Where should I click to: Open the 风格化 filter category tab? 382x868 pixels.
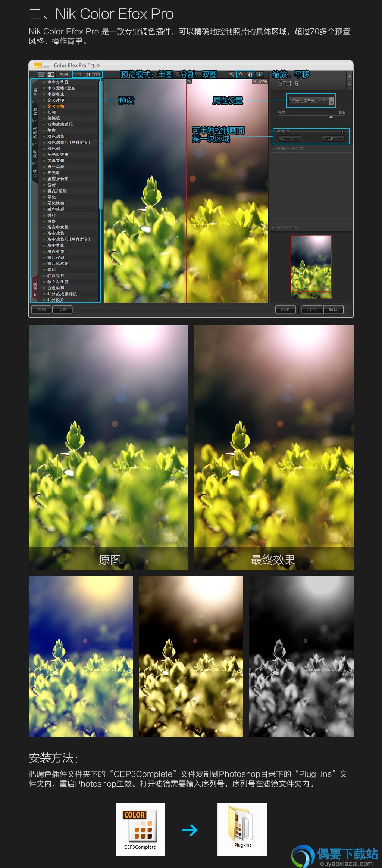pos(35,133)
